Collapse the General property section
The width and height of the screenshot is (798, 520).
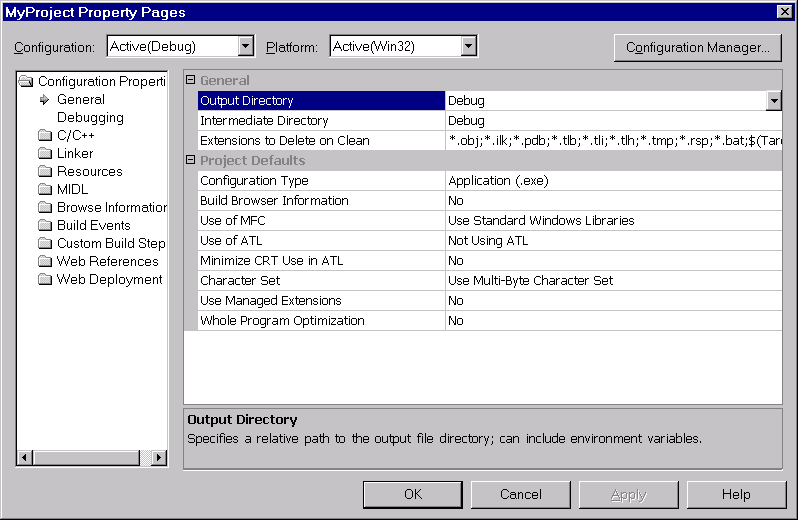click(191, 81)
